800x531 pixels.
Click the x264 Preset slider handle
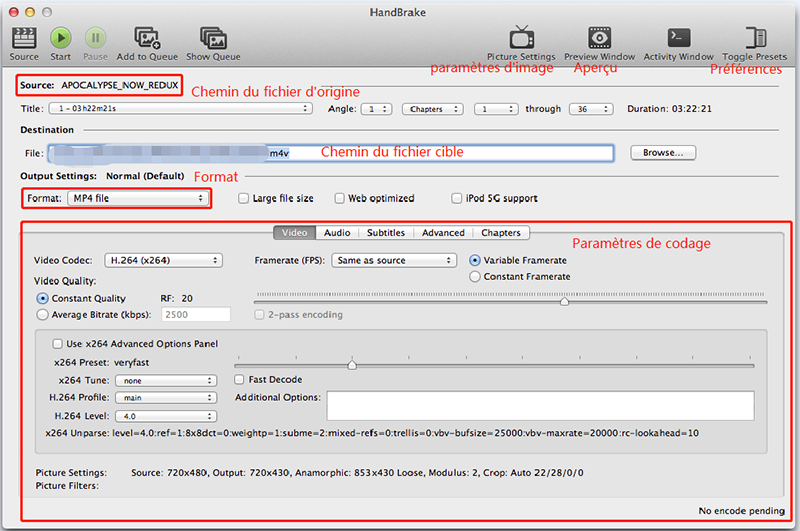click(352, 365)
